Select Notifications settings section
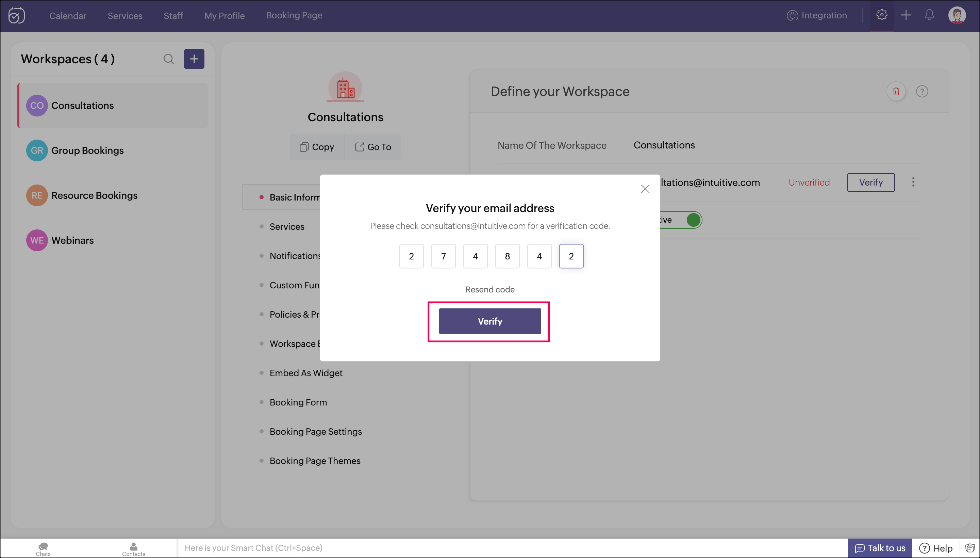 pyautogui.click(x=295, y=256)
